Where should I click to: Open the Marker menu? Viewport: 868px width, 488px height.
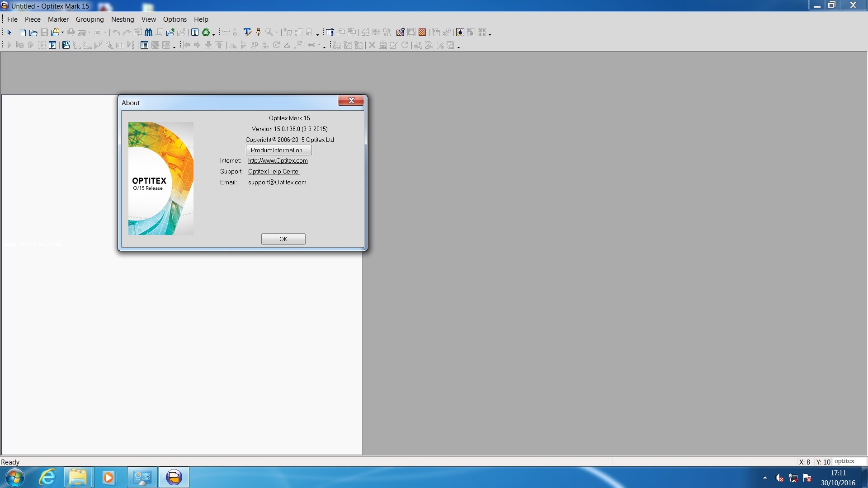(x=58, y=19)
